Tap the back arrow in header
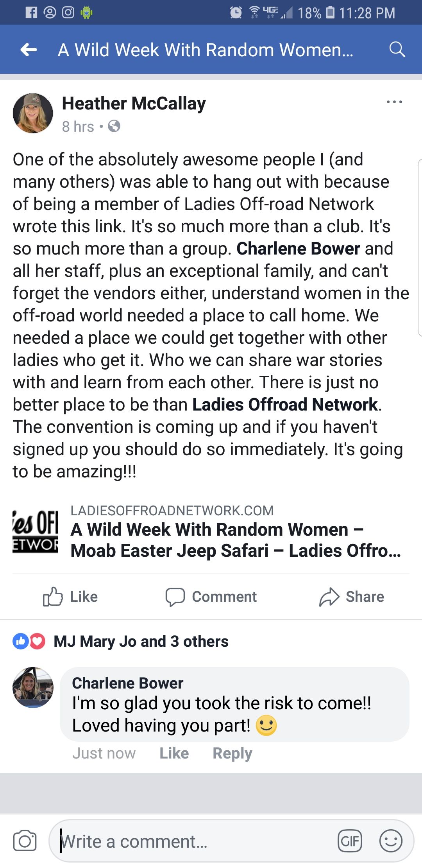 tap(29, 50)
